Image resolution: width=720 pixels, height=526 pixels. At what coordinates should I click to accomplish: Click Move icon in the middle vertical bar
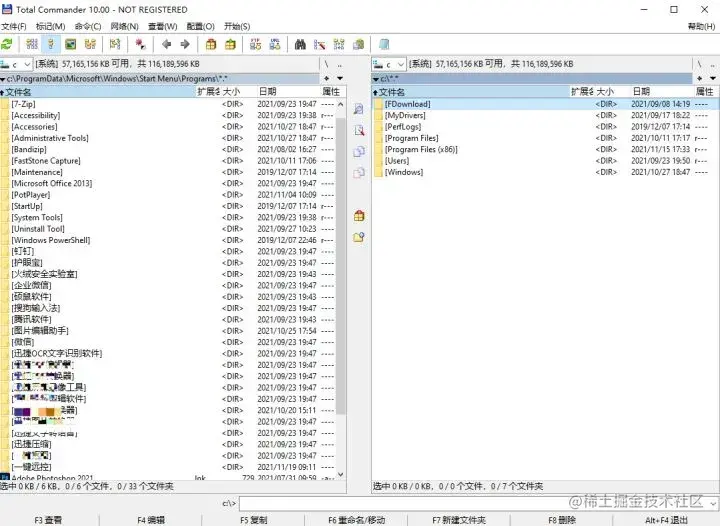[359, 173]
